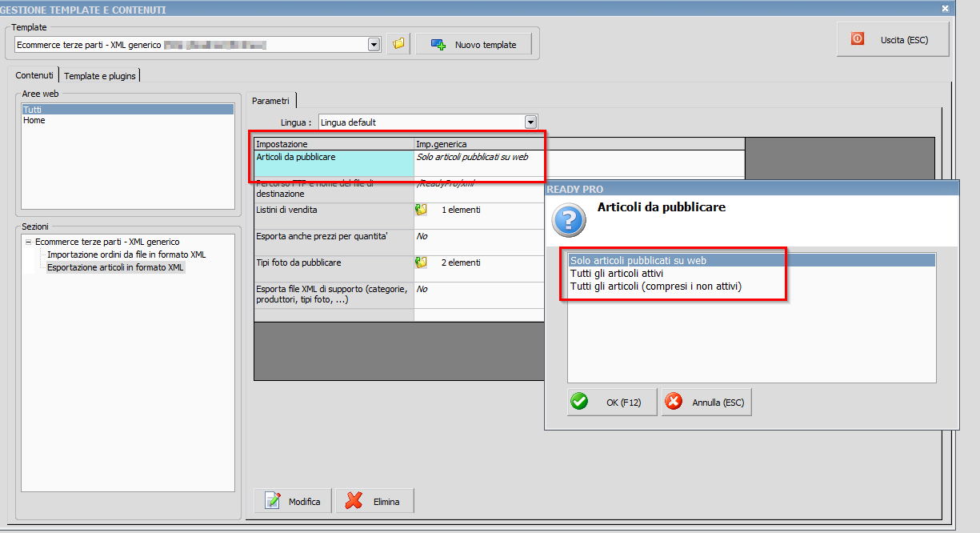Confirm with OK (F12) button
Viewport: 980px width, 533px height.
point(612,402)
